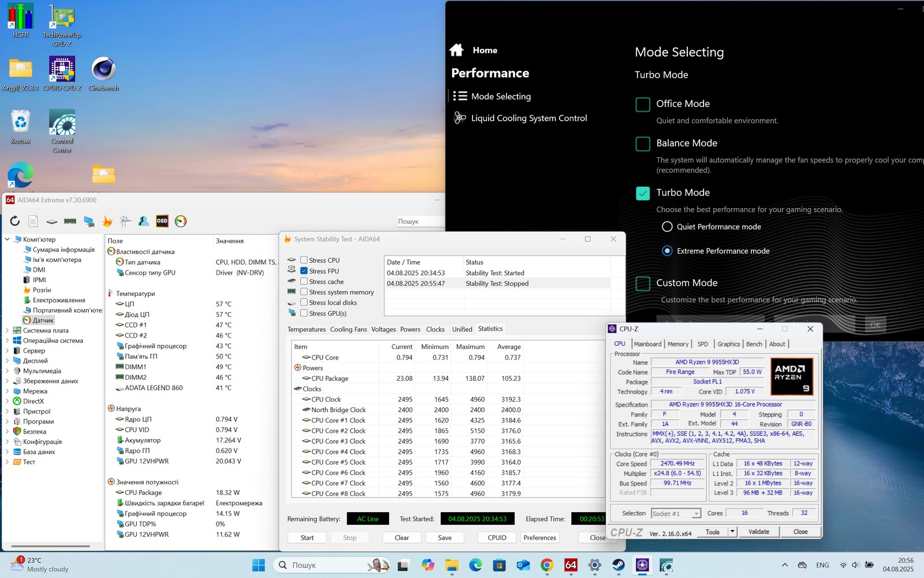Open the Tools dropdown arrow in CPU-Z
Screen dimensions: 924x578
click(x=732, y=532)
